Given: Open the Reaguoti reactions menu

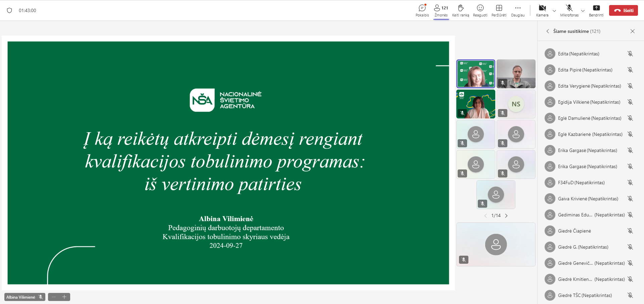Looking at the screenshot, I should (x=480, y=10).
